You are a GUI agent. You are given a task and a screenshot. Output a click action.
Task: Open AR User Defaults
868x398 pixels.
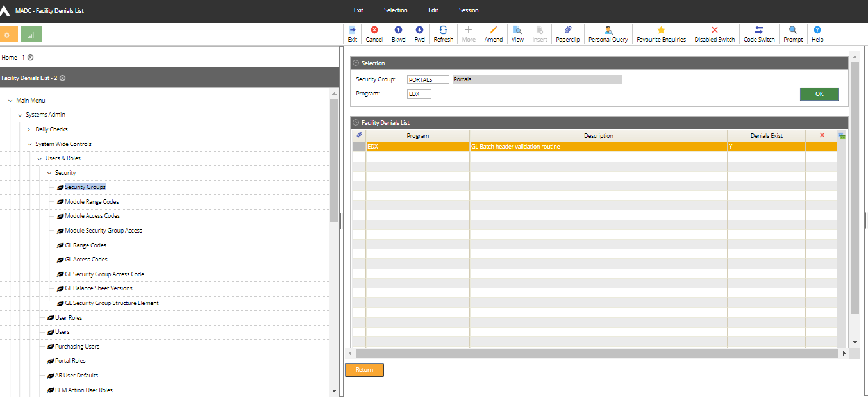[76, 376]
